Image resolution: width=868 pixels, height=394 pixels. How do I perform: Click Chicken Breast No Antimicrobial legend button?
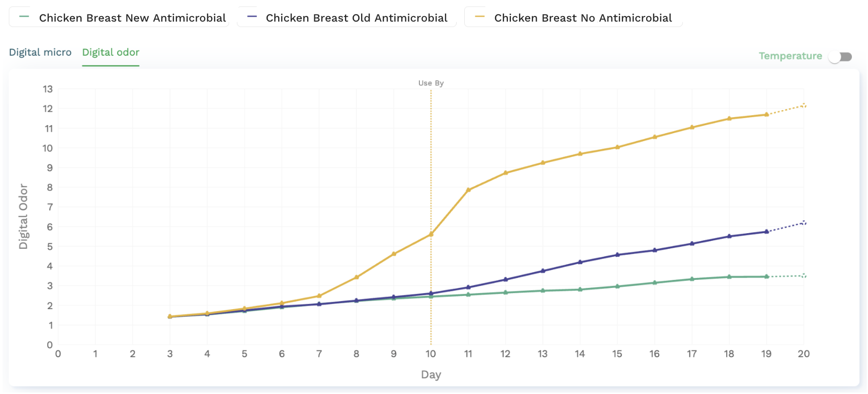coord(573,18)
